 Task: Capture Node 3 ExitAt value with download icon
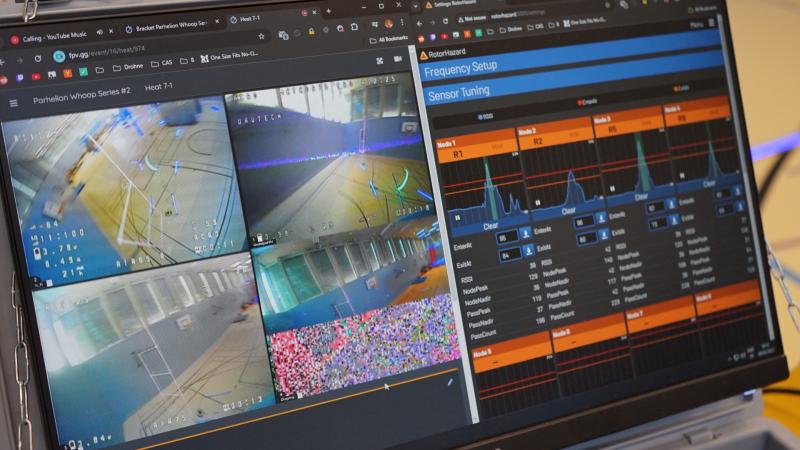674,220
